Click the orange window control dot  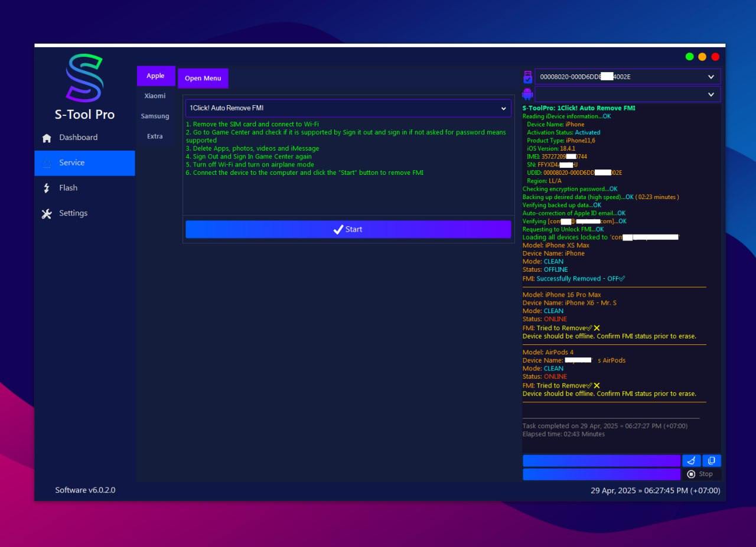(x=702, y=57)
